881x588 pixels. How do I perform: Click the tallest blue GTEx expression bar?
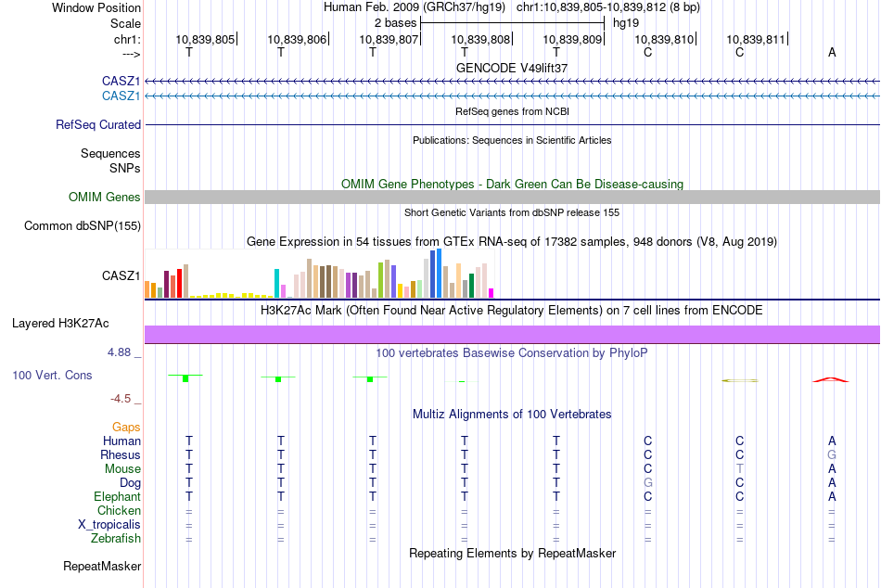pyautogui.click(x=440, y=274)
